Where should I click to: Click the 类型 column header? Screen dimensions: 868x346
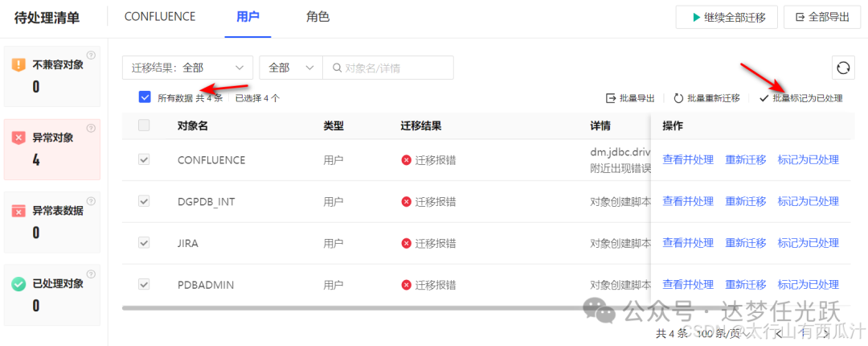tap(334, 126)
